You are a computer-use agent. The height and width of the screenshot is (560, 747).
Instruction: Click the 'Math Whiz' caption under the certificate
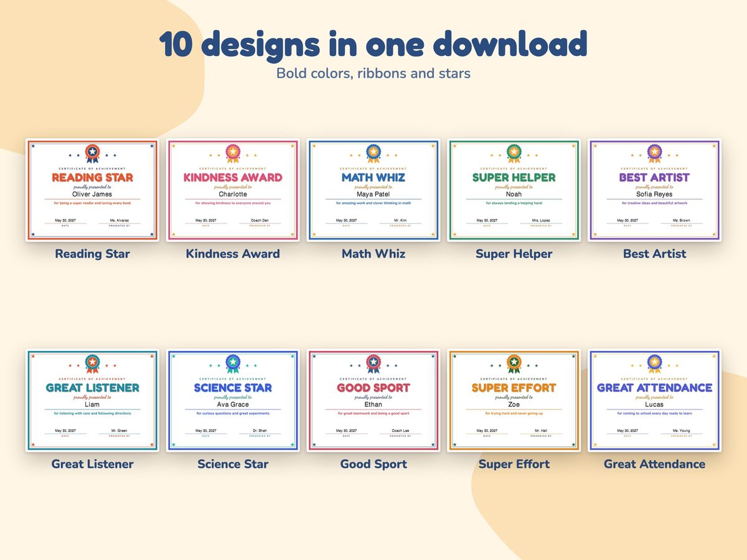coord(374,254)
